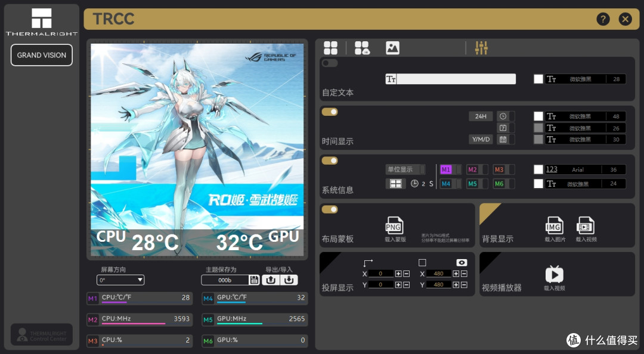Screen dimensions: 644x354
Task: Click the export theme upload icon
Action: click(271, 280)
